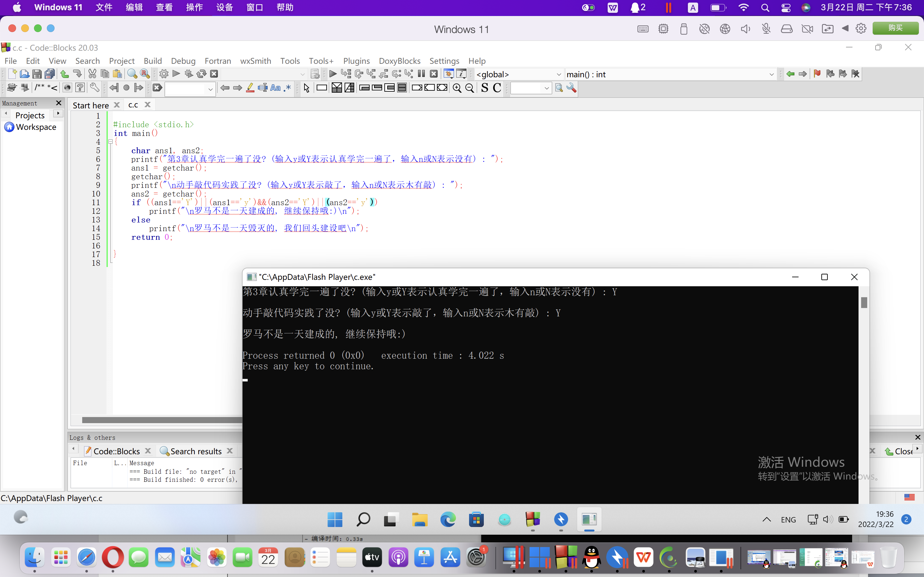The width and height of the screenshot is (924, 577).
Task: Switch to the Start here tab
Action: (x=91, y=105)
